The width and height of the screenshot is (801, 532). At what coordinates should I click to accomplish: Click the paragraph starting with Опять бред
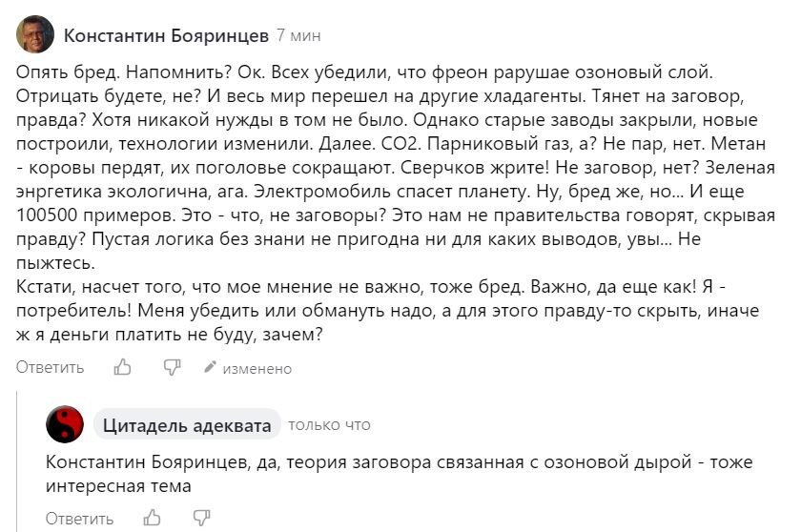point(396,168)
